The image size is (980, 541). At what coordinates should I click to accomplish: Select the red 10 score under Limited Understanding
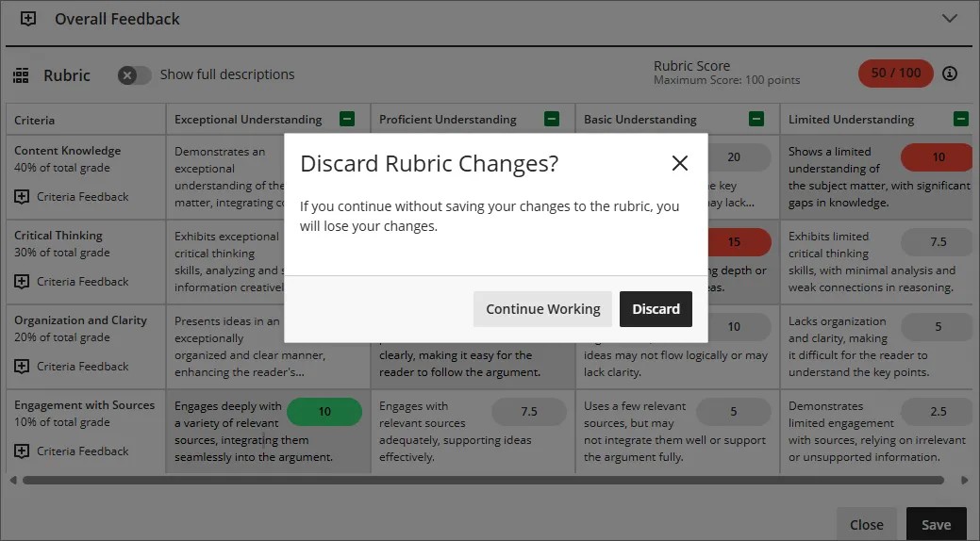938,157
